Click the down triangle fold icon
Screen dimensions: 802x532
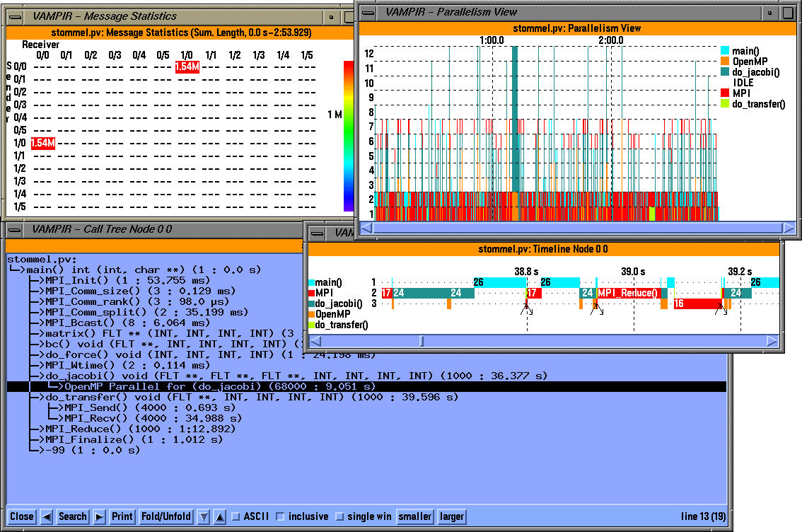pos(204,516)
